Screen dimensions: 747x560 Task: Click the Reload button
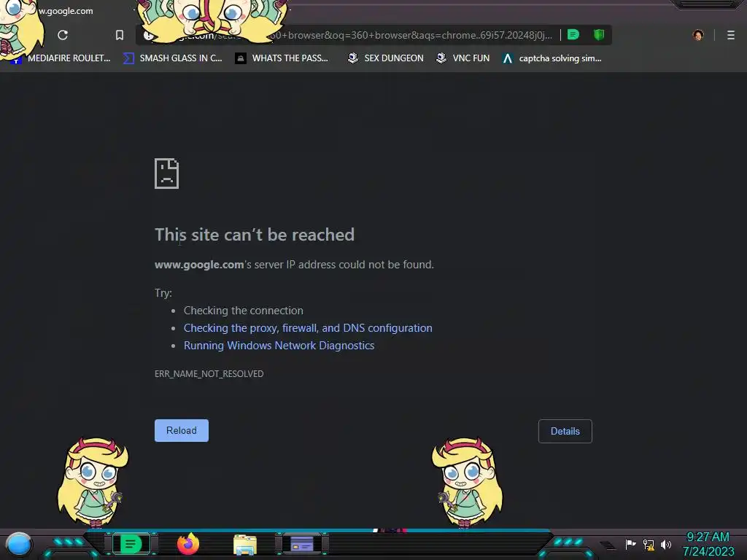click(x=182, y=430)
